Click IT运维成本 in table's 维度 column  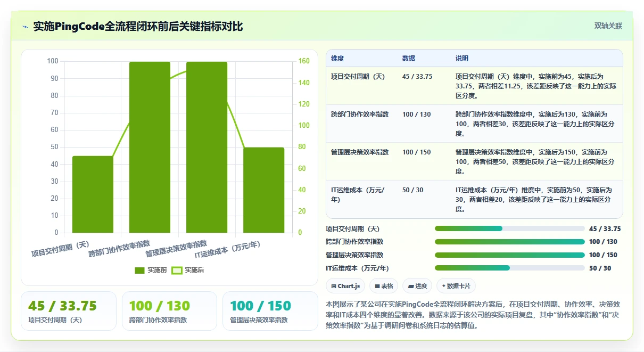point(358,195)
